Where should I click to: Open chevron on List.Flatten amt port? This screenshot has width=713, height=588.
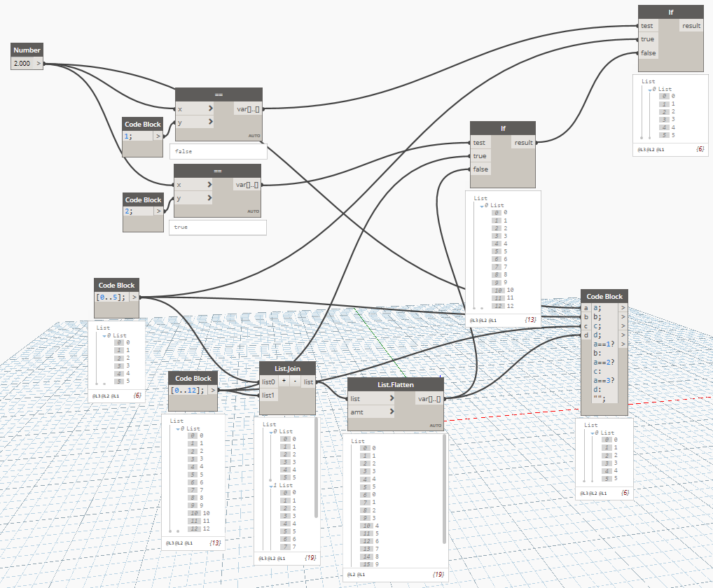tap(392, 411)
